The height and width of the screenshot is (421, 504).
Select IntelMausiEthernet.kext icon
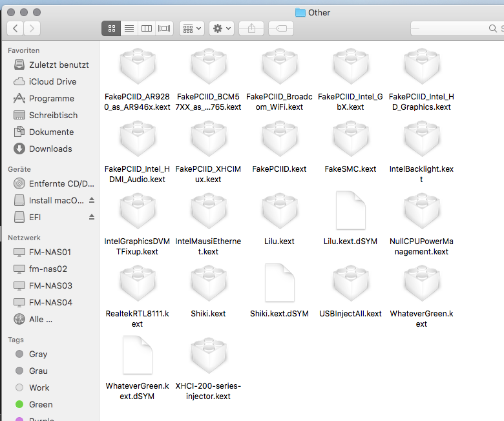(x=209, y=211)
